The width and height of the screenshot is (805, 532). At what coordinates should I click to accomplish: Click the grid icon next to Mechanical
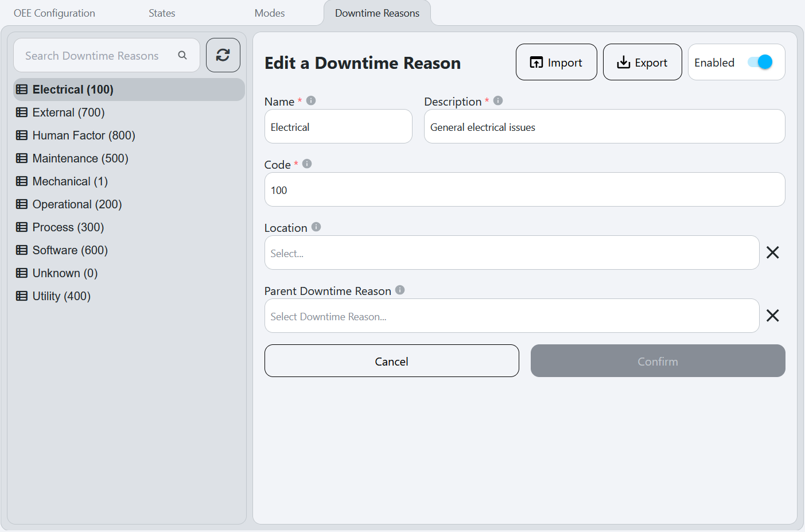22,181
